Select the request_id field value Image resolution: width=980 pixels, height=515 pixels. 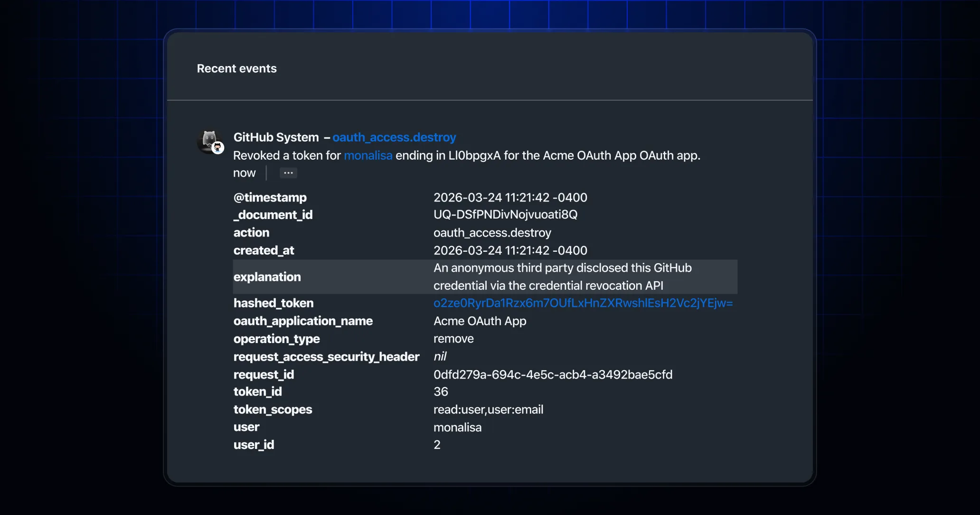553,374
